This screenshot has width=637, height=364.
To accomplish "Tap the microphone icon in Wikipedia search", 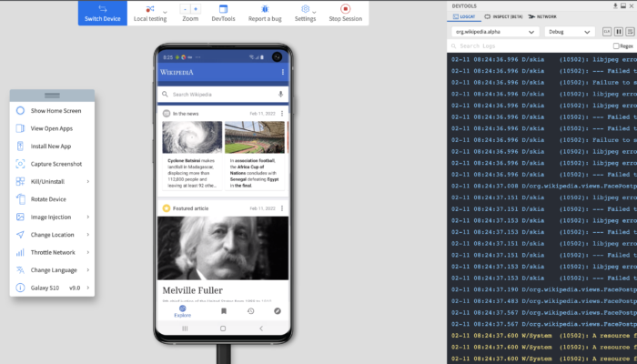I will [x=280, y=94].
